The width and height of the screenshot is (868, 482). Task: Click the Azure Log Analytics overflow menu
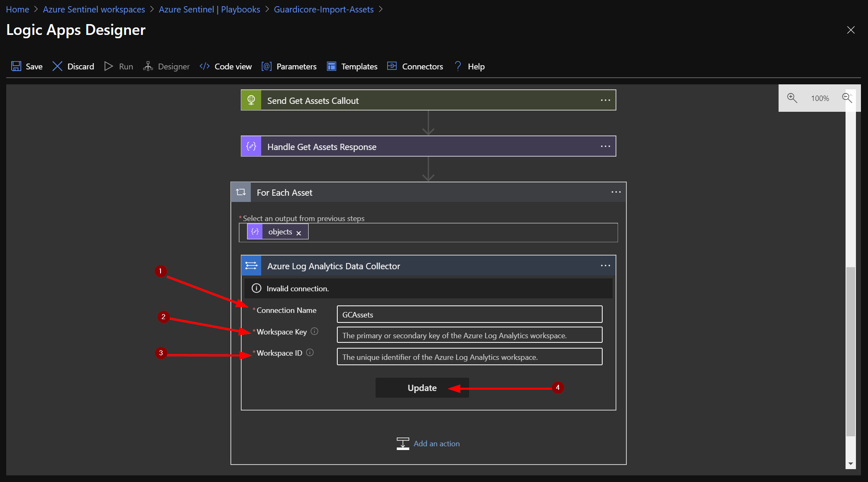click(x=606, y=266)
